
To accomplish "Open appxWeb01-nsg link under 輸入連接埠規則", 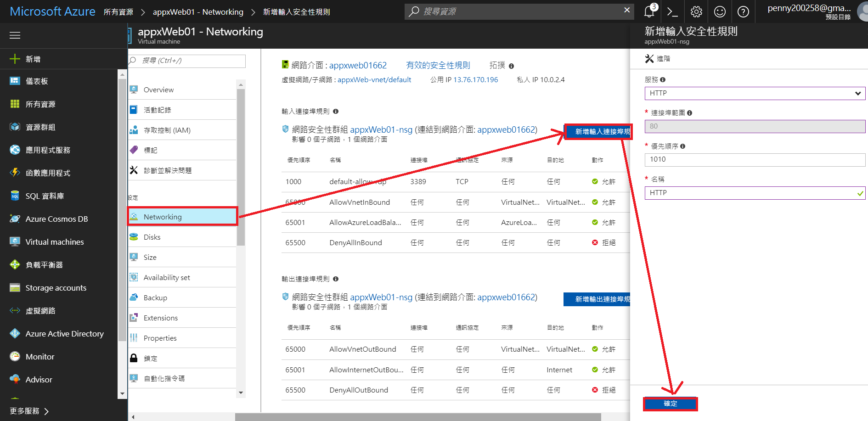I will pyautogui.click(x=381, y=130).
